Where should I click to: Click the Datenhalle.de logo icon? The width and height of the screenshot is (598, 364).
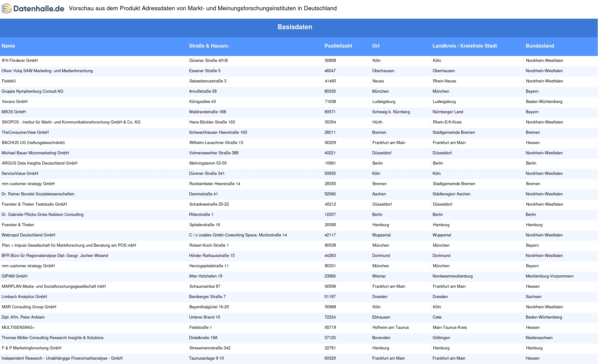7,9
